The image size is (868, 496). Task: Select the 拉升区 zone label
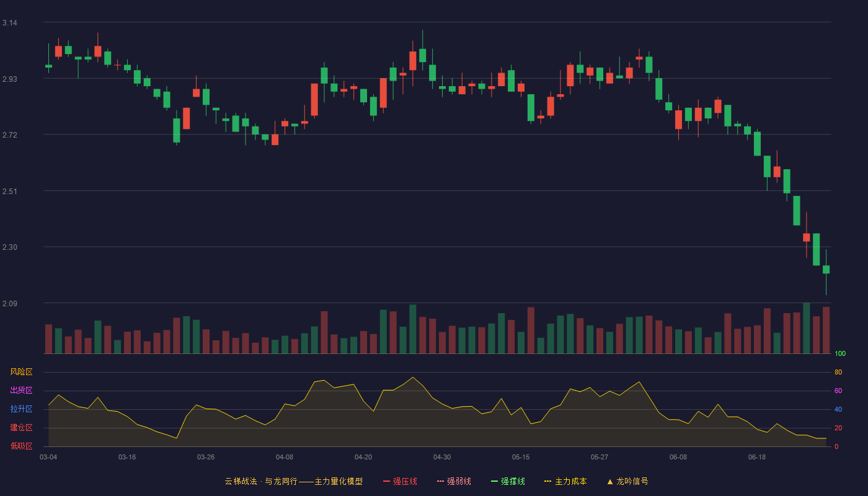click(x=21, y=409)
